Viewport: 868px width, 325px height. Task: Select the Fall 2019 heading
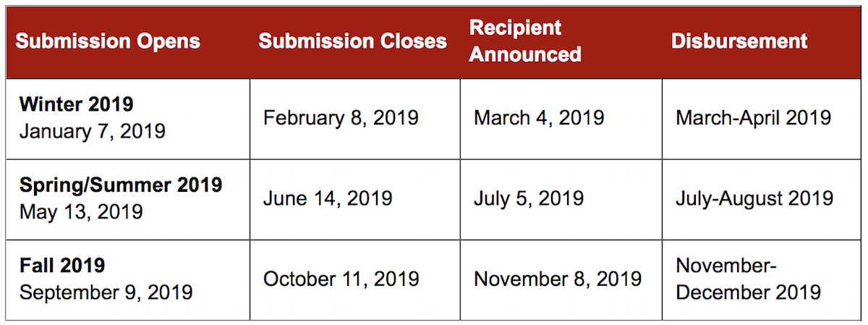coord(62,265)
